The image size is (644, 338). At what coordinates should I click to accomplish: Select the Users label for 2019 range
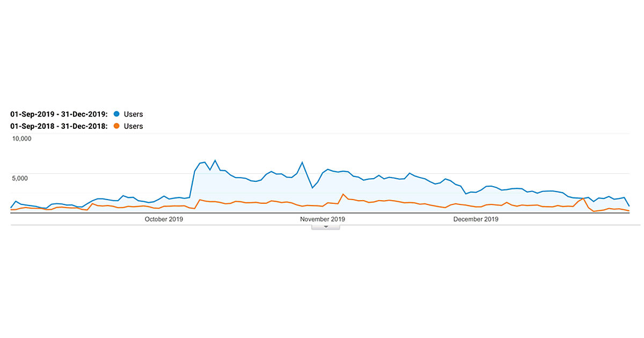(133, 114)
